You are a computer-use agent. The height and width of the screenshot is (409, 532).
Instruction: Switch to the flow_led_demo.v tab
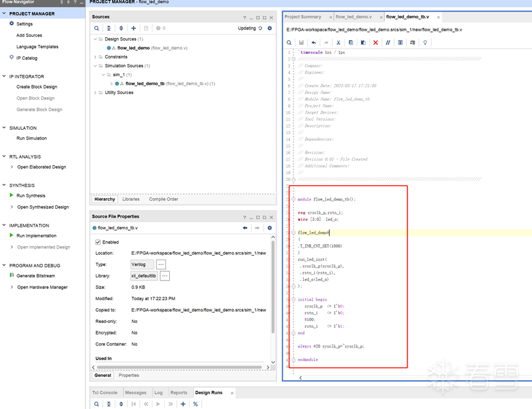354,17
